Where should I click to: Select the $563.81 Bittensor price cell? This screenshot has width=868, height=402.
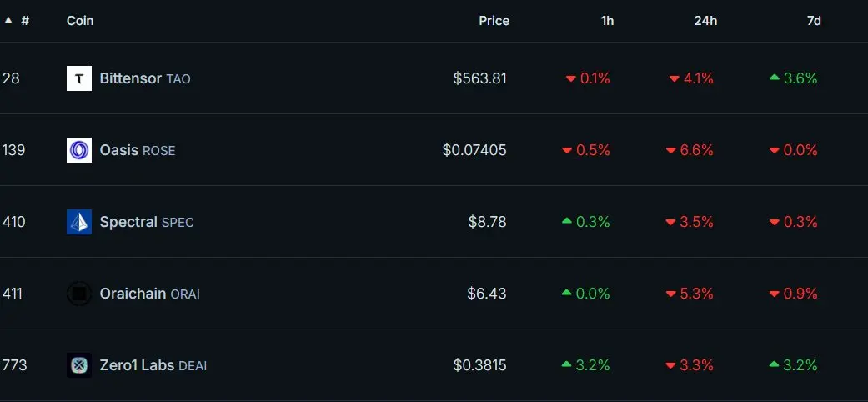(x=480, y=78)
